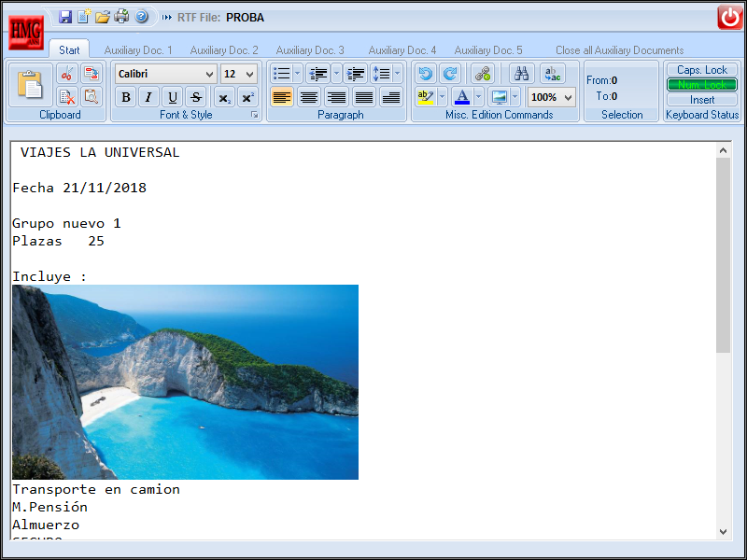Click the insert picture monitor icon

[x=500, y=97]
